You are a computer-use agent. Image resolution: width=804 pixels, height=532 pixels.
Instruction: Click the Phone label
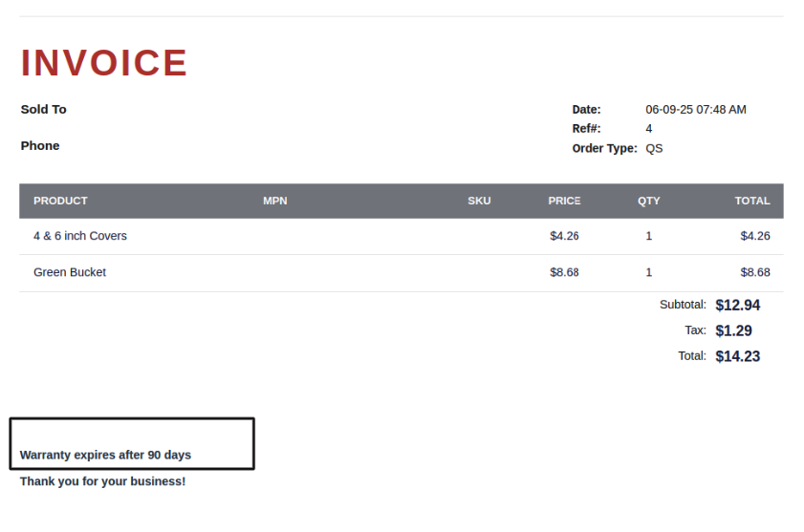39,145
